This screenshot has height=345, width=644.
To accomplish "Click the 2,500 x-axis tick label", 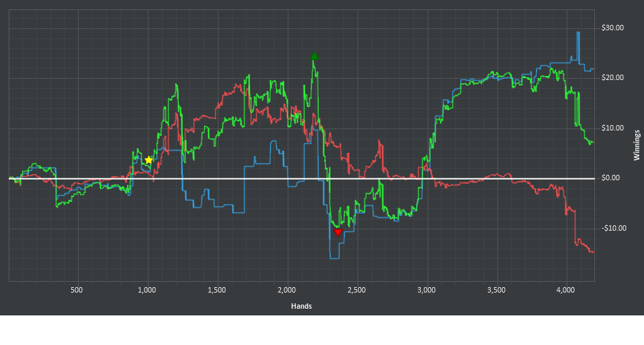I will (356, 290).
